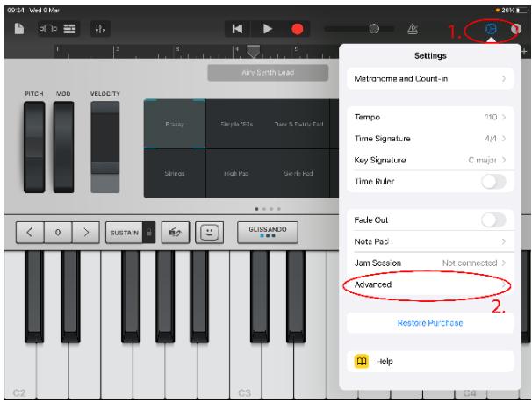This screenshot has height=403, width=532.
Task: Toggle the Fade Out switch
Action: click(493, 220)
